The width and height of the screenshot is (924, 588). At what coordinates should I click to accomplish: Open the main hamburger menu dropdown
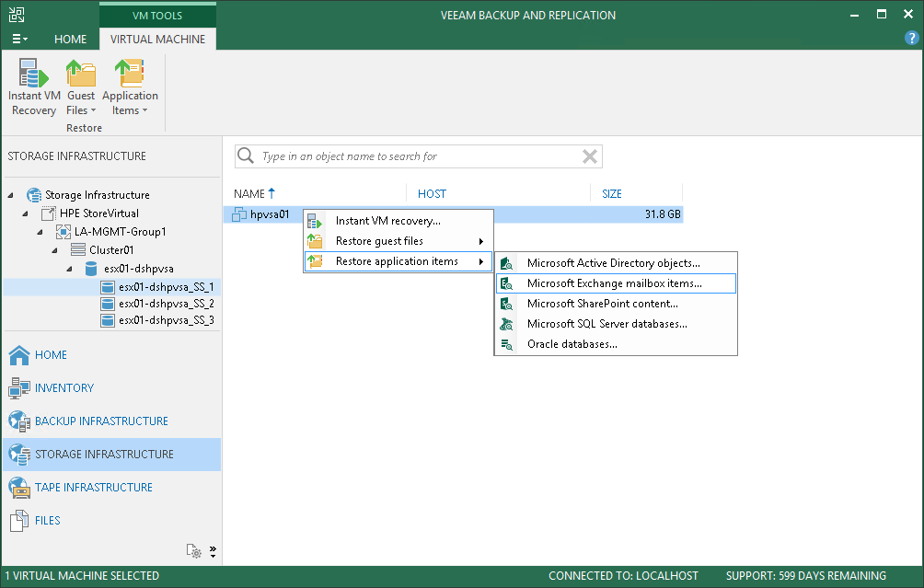19,39
